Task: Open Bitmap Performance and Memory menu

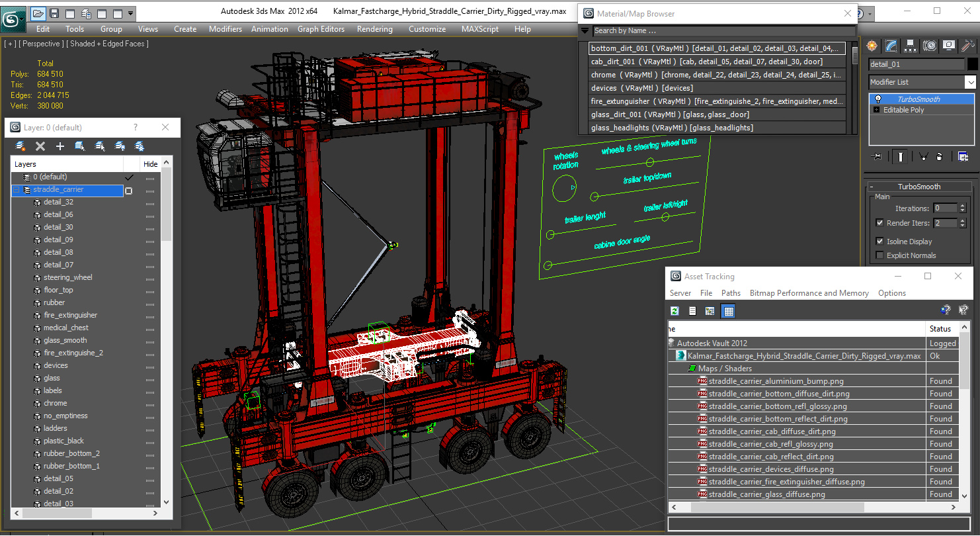Action: pos(809,293)
